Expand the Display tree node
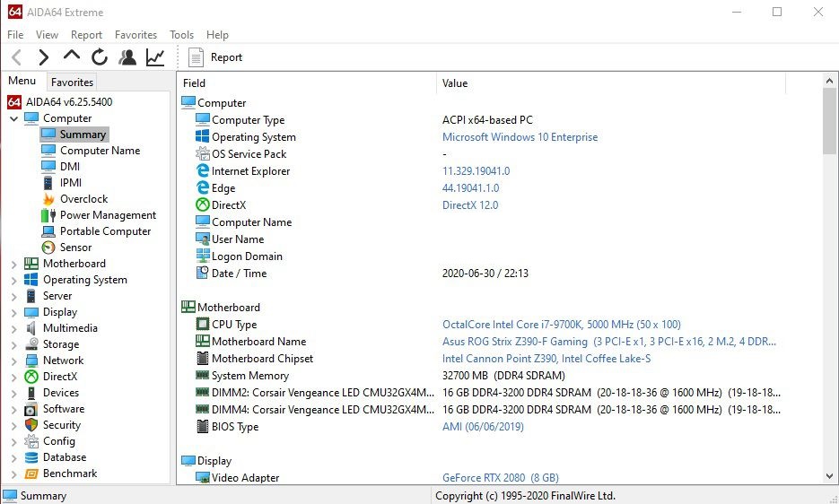This screenshot has width=839, height=504. coord(14,312)
